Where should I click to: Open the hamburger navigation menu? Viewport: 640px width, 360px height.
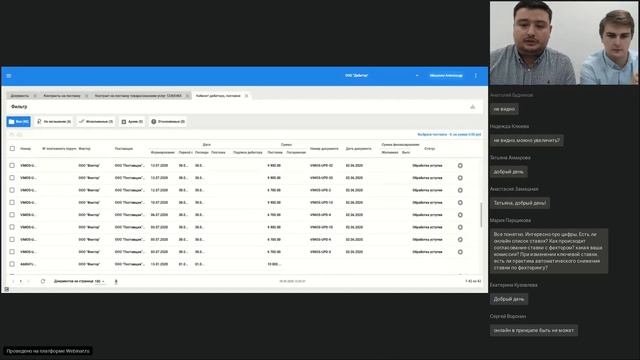coord(9,76)
